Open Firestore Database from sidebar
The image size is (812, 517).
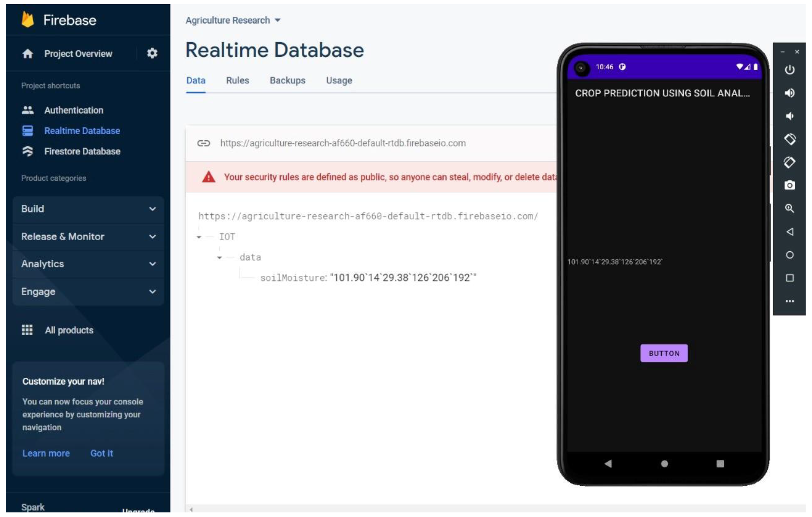tap(82, 151)
